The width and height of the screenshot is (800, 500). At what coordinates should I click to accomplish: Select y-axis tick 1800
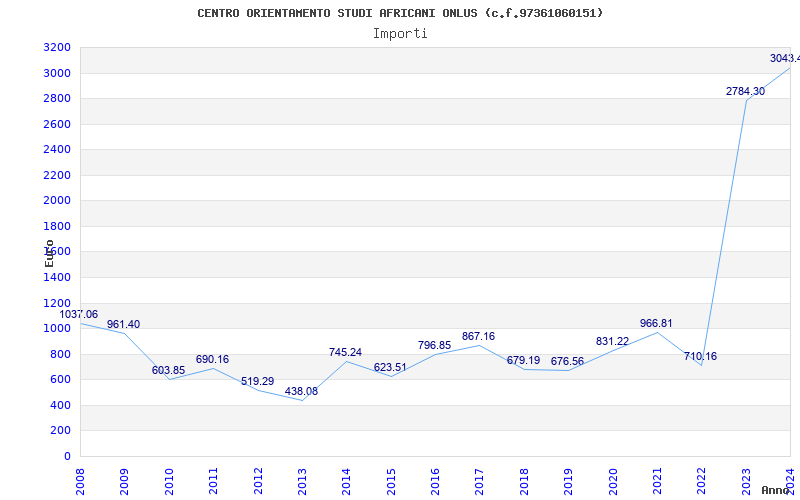coord(57,227)
